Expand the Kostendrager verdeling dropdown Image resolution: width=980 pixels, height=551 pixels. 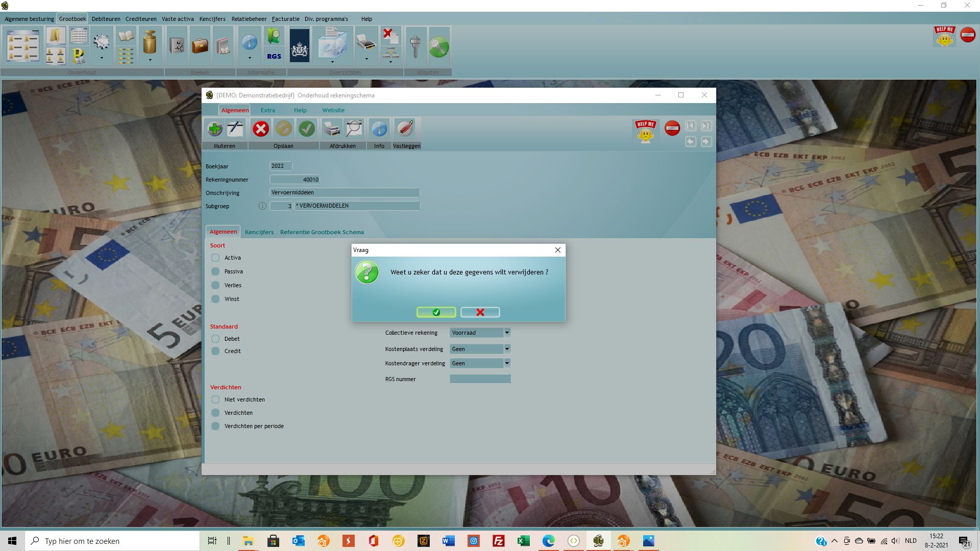[507, 363]
